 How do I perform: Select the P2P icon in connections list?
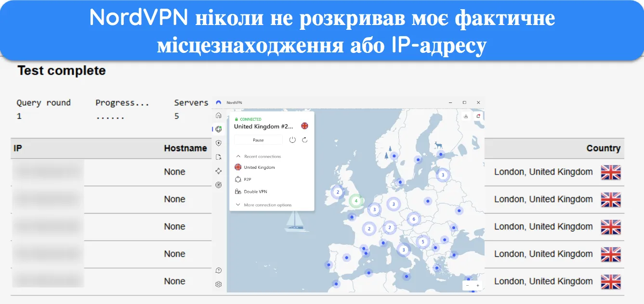pos(237,179)
